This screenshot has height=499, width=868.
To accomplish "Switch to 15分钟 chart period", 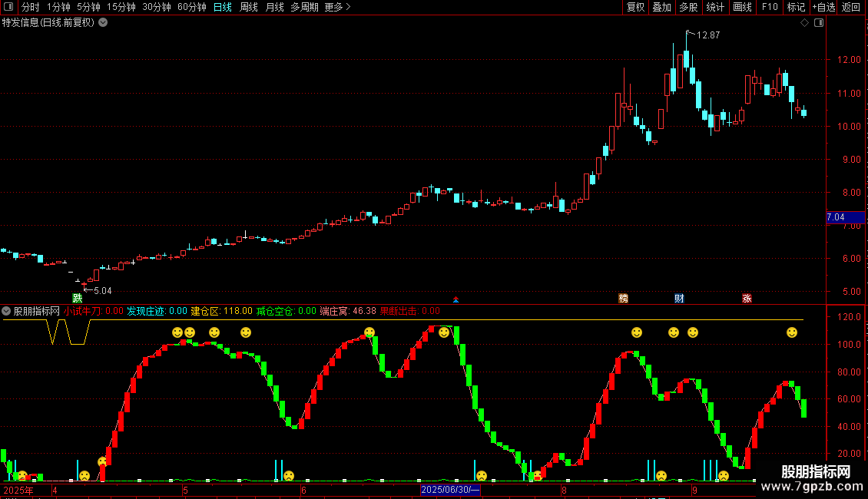I will click(121, 7).
